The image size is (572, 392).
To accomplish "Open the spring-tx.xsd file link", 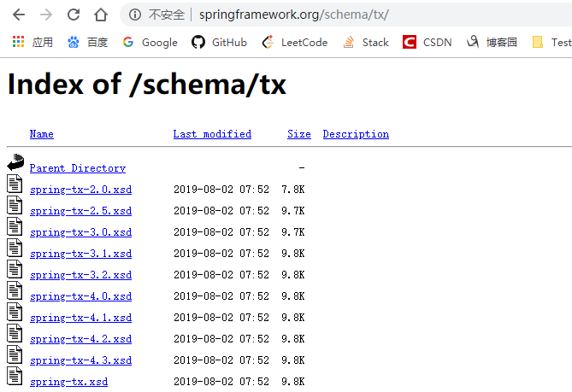I will 68,382.
